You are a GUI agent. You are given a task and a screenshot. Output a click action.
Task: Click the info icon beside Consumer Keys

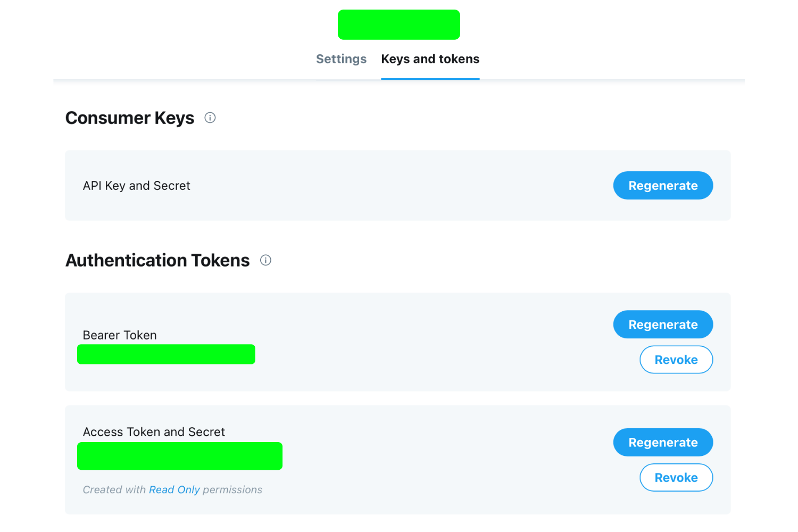click(210, 118)
